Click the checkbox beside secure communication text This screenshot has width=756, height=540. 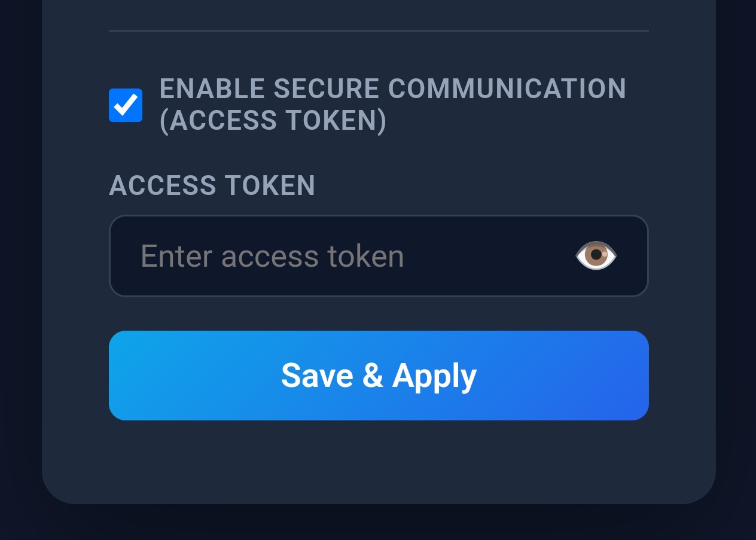(x=126, y=105)
